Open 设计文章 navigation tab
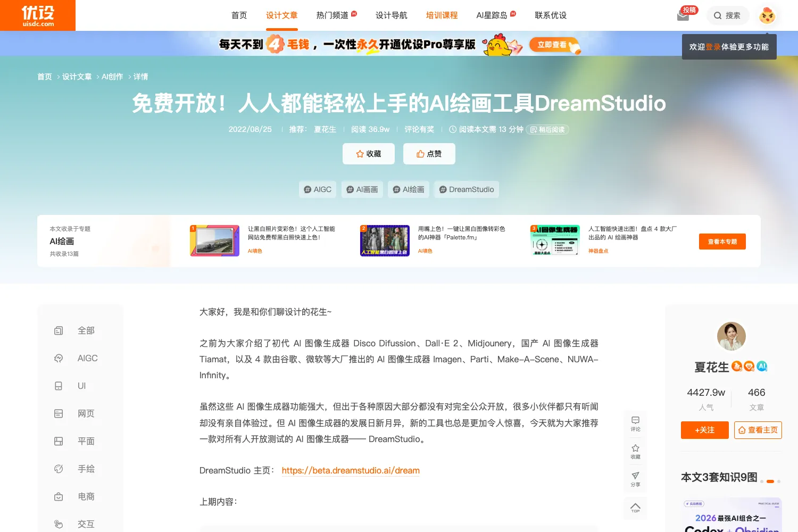The height and width of the screenshot is (532, 798). [281, 15]
